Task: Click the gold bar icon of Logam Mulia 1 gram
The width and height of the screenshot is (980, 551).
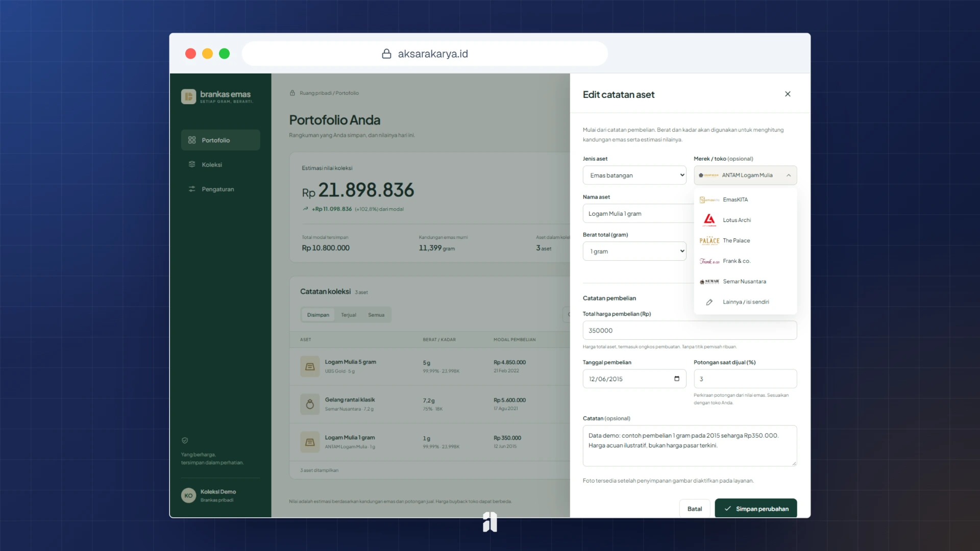Action: point(310,442)
